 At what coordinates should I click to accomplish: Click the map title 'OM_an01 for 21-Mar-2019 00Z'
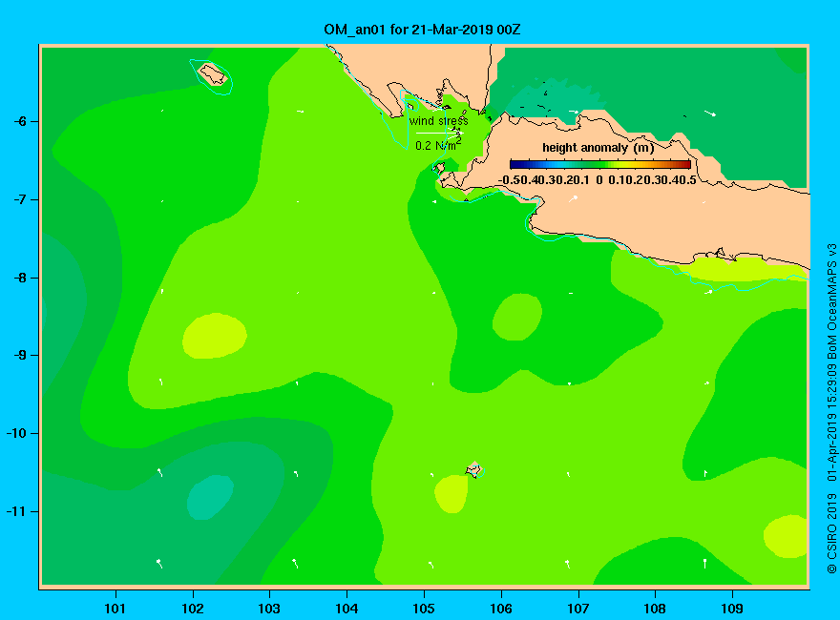[x=422, y=30]
